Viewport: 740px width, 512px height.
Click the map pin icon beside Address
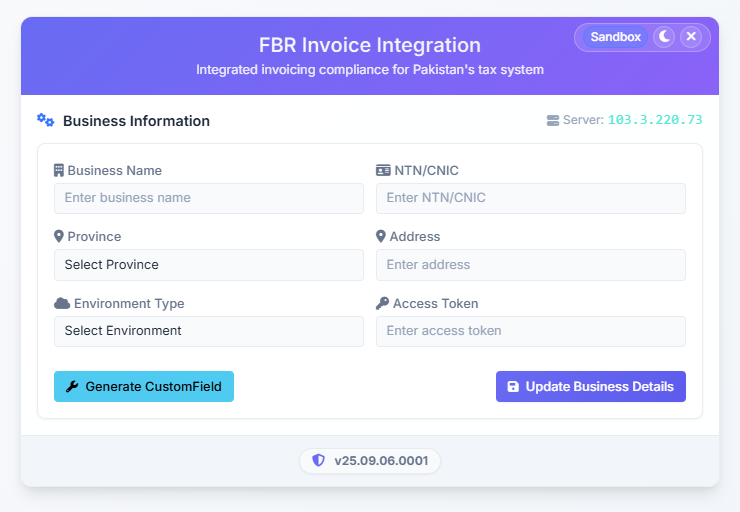pyautogui.click(x=381, y=236)
